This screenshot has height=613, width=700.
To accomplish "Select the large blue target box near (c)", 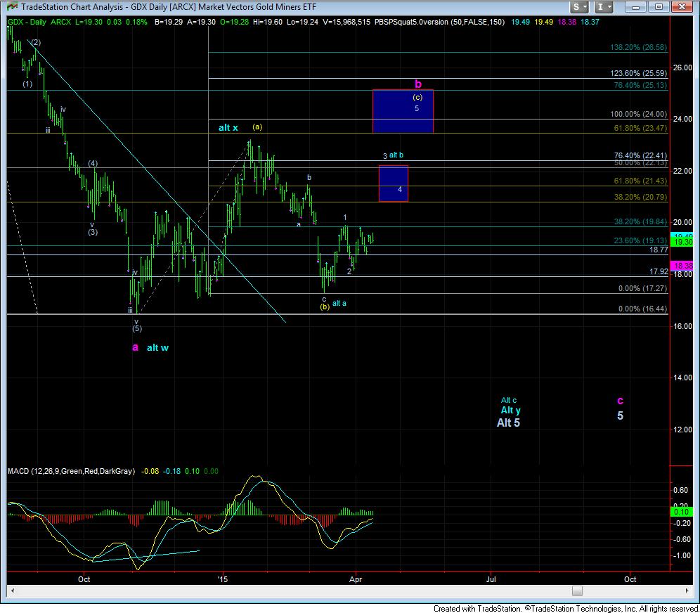I will point(403,111).
